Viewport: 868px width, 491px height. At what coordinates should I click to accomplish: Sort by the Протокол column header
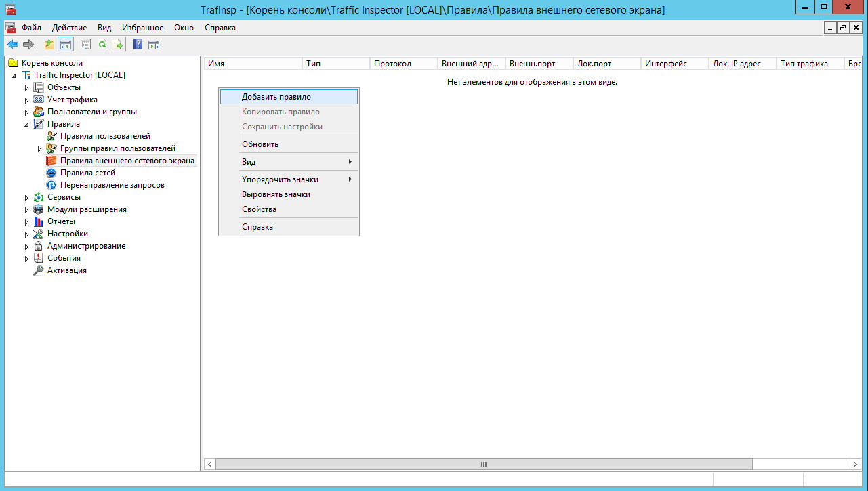point(404,64)
